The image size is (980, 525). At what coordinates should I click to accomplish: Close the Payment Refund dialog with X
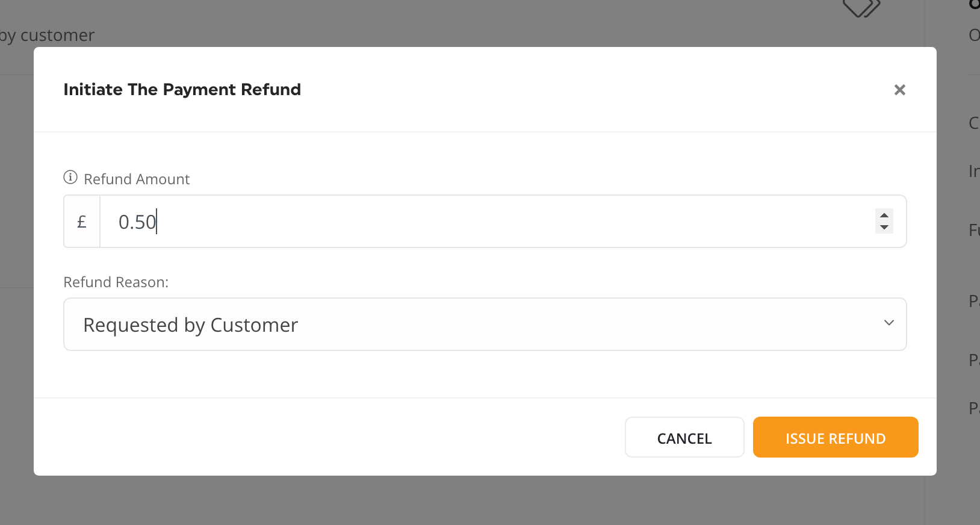click(x=899, y=90)
